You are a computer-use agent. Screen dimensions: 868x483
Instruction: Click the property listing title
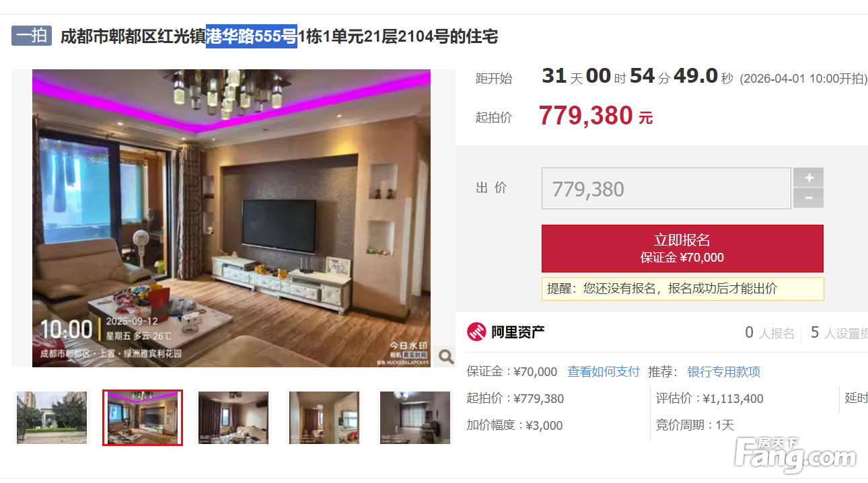(279, 36)
